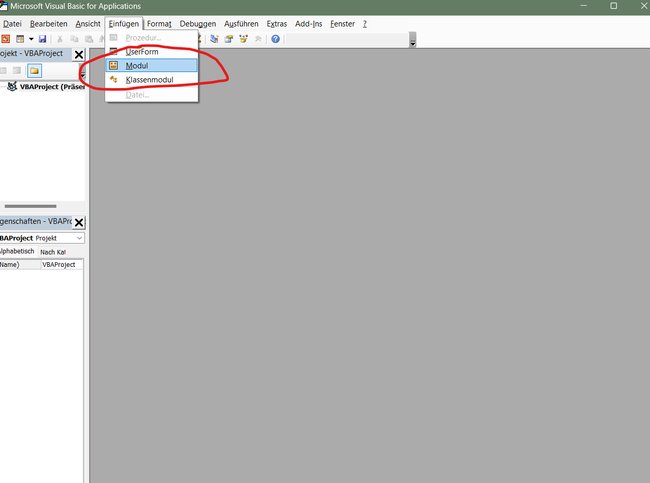Minimize the Visual Basic window

click(x=584, y=6)
